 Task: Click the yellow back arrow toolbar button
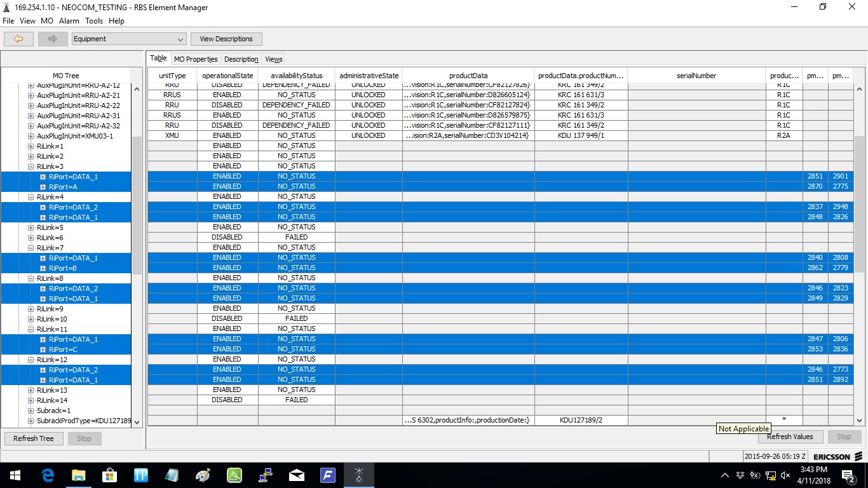click(x=18, y=39)
